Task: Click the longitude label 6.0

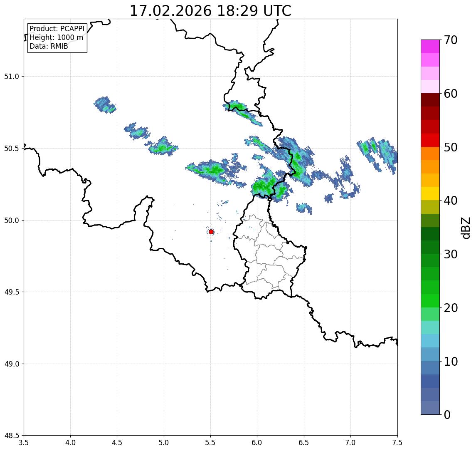Action: point(257,443)
